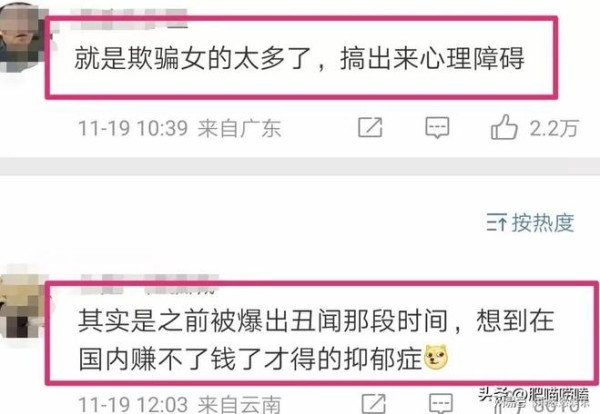Tap the first commenter's blurred username
600x414 pixels.
[129, 19]
